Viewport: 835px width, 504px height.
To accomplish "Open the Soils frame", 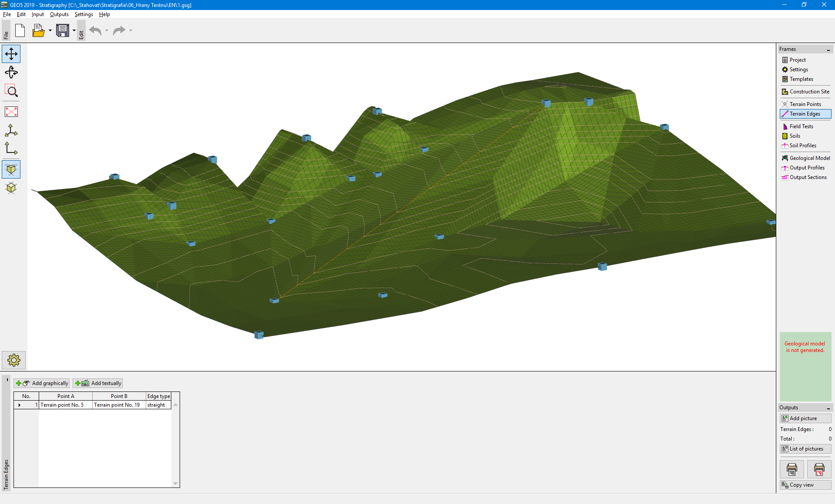I will 805,136.
